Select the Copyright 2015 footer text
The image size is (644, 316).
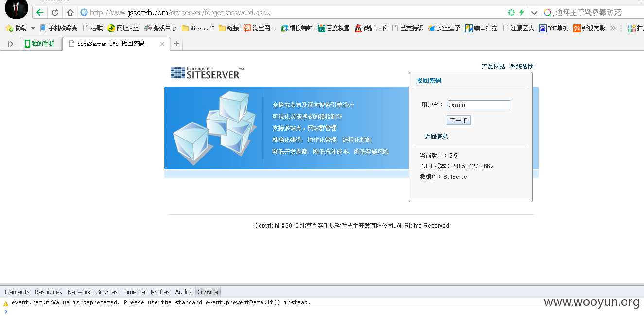351,226
